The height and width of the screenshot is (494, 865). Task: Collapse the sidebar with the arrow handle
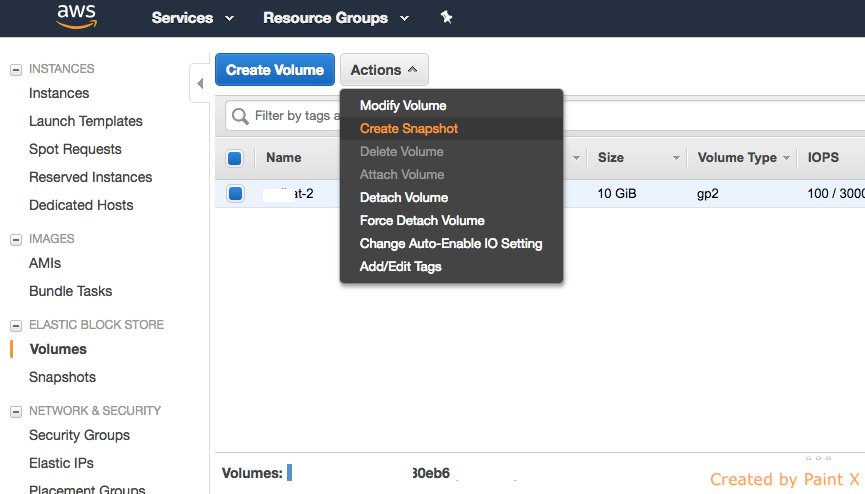pos(200,84)
